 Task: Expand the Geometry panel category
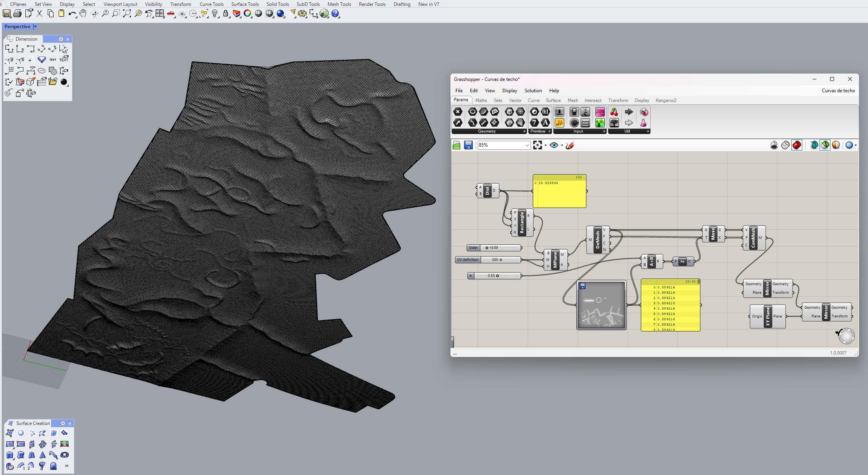point(524,131)
